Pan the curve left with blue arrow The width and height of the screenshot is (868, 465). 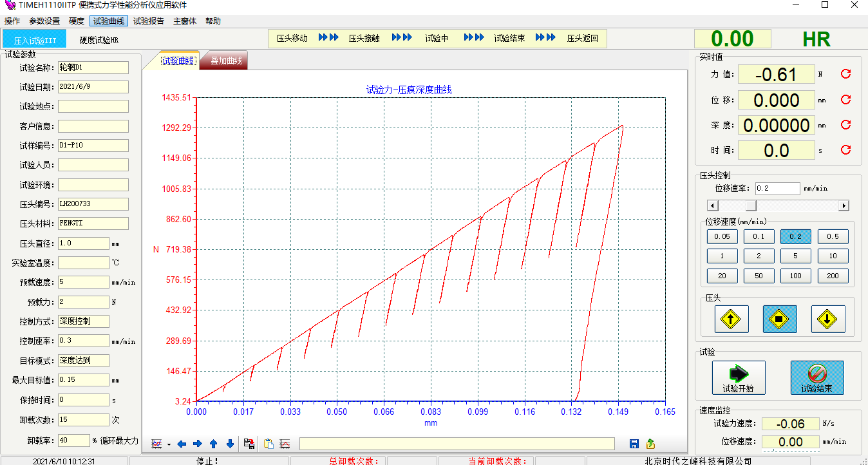[x=182, y=444]
